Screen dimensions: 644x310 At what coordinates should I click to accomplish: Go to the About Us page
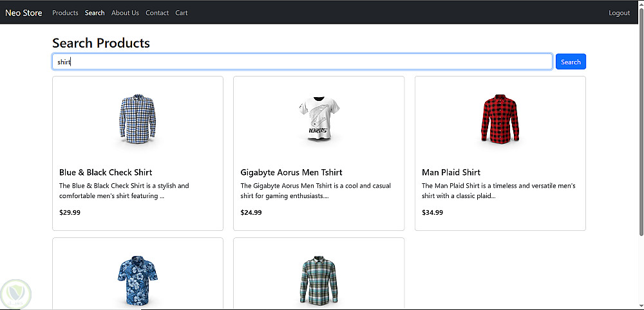pos(125,13)
